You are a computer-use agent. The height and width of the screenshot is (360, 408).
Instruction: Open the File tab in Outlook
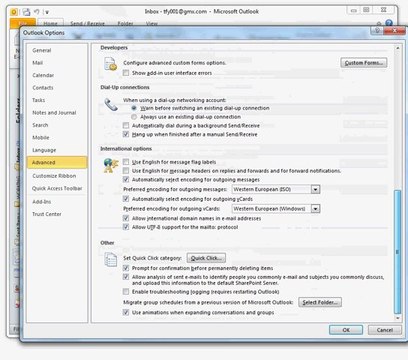(23, 23)
